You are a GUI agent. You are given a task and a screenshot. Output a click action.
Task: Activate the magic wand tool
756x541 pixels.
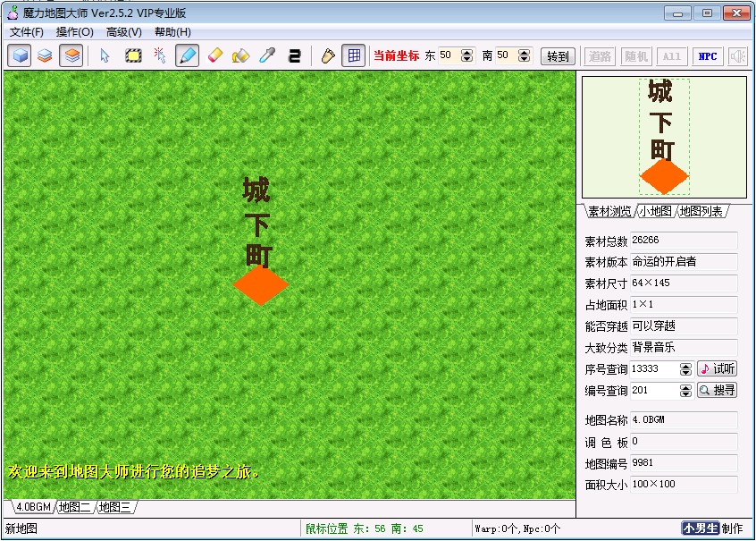click(160, 55)
